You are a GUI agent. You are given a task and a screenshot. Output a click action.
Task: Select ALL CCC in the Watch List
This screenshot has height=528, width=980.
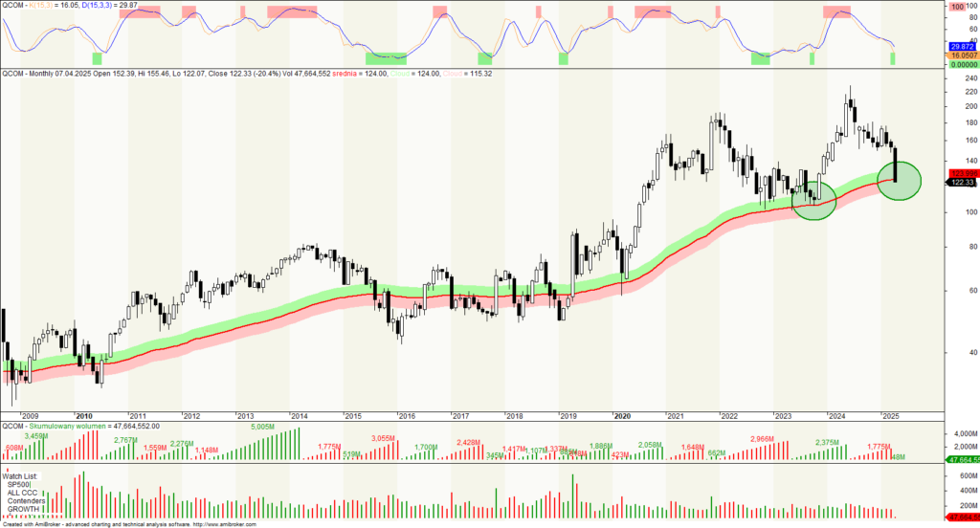pyautogui.click(x=25, y=493)
